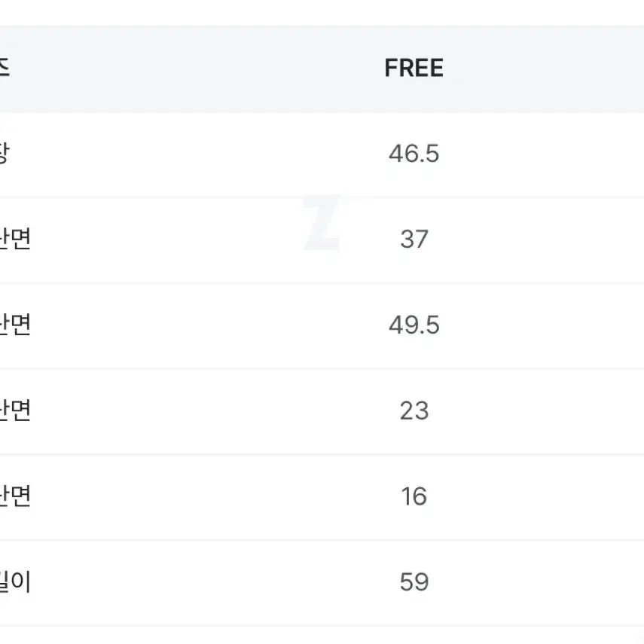
Task: Select the 37 measurement value
Action: 414,239
